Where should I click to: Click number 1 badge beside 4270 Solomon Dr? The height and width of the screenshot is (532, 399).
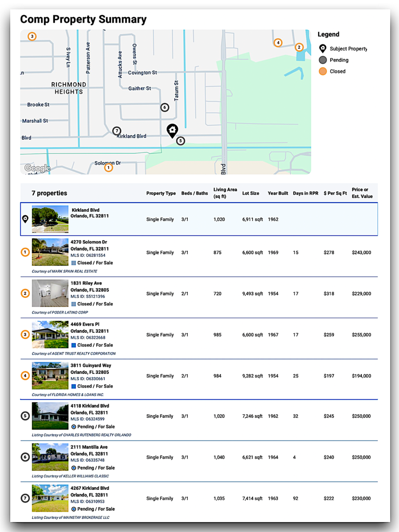tap(25, 252)
